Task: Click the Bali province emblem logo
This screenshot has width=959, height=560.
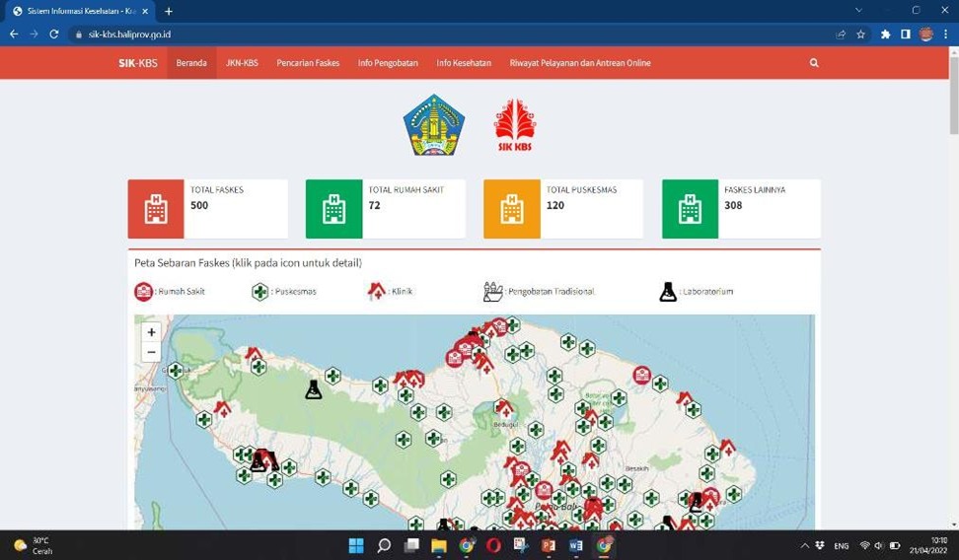Action: tap(433, 124)
